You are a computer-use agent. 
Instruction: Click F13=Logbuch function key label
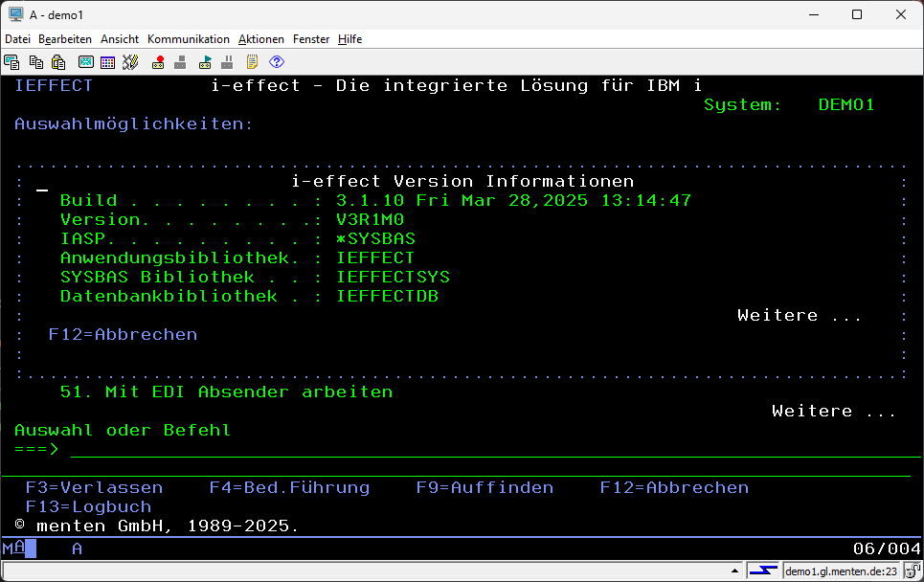coord(88,507)
